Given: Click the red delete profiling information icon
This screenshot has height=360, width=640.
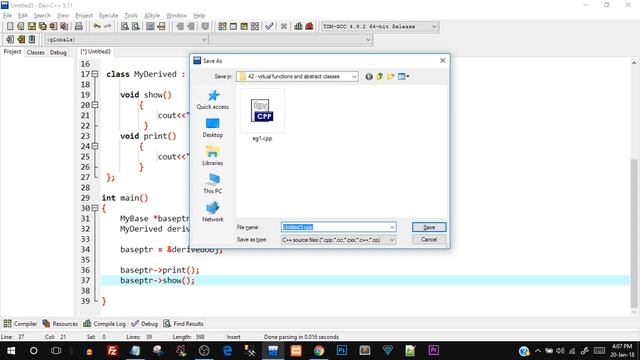Looking at the screenshot, I should 309,27.
